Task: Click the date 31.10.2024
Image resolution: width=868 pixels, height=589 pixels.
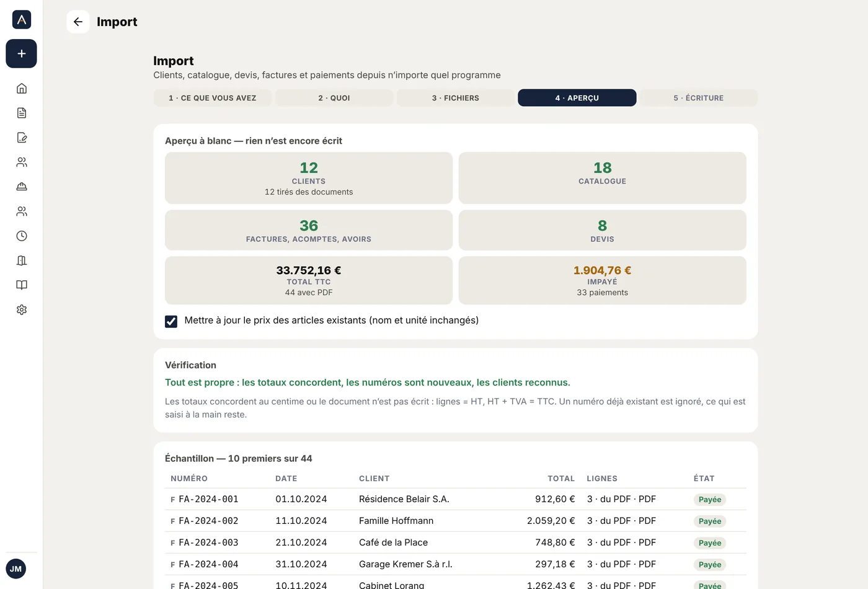Action: click(x=301, y=564)
